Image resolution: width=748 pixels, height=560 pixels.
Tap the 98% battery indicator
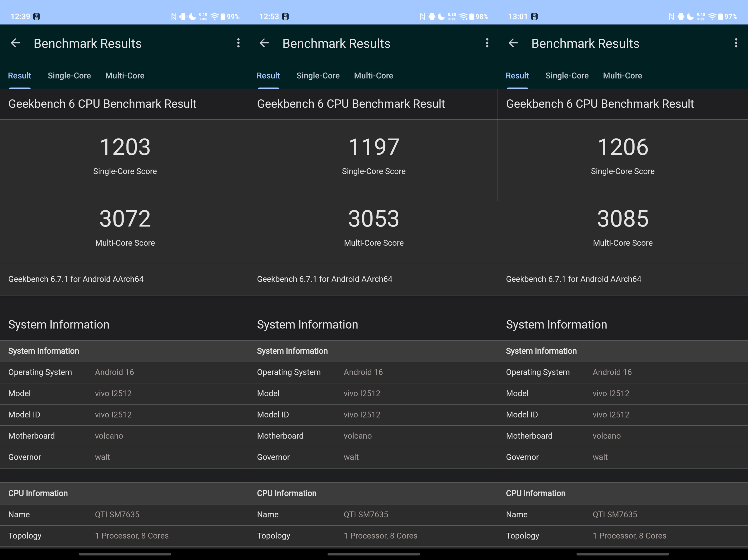[x=479, y=17]
